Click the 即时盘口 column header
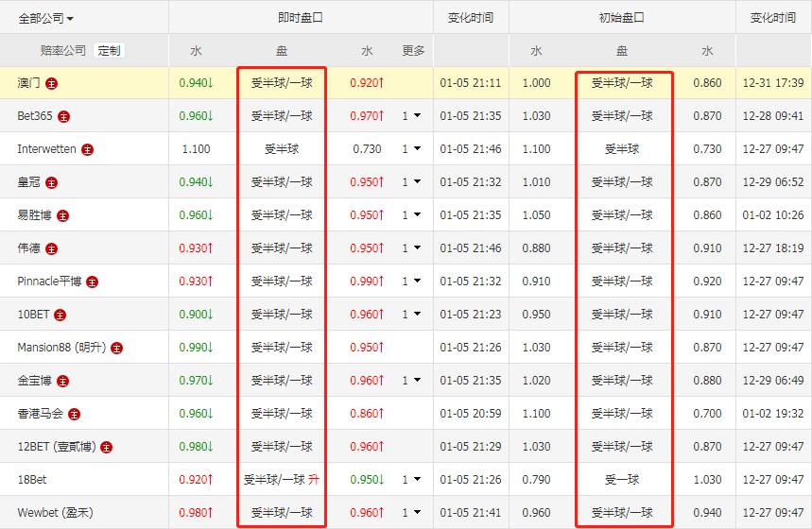Screen dimensions: 812x529 click(x=301, y=18)
